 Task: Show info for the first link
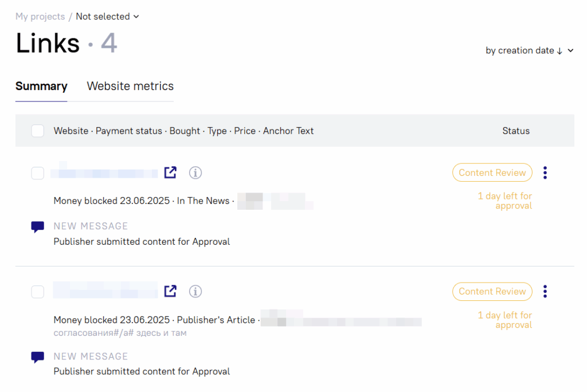coord(195,173)
